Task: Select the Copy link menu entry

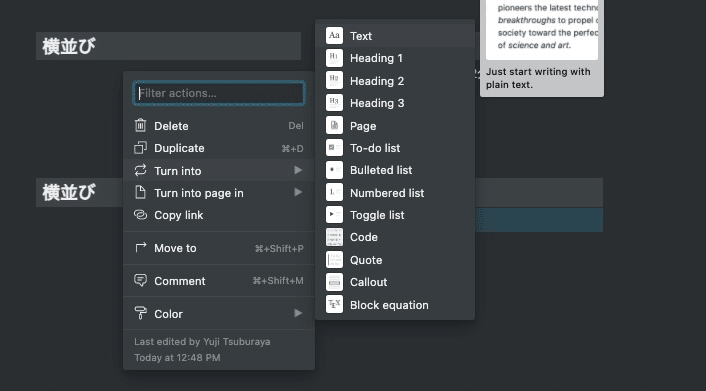Action: [219, 215]
